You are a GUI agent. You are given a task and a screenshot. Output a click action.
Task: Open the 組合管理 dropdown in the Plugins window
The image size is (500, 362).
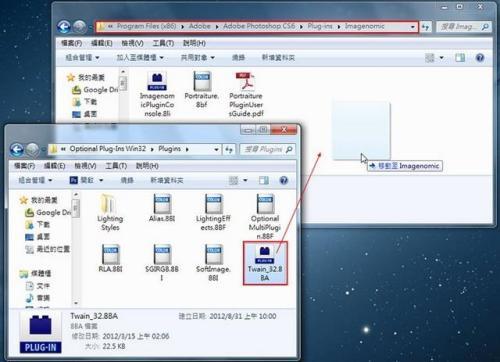click(x=35, y=180)
